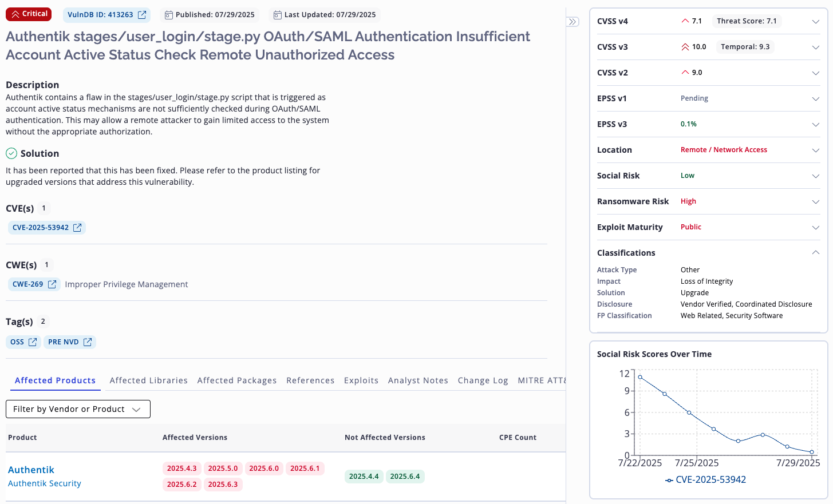Image resolution: width=833 pixels, height=504 pixels.
Task: Collapse the Classifications section
Action: pyautogui.click(x=816, y=252)
